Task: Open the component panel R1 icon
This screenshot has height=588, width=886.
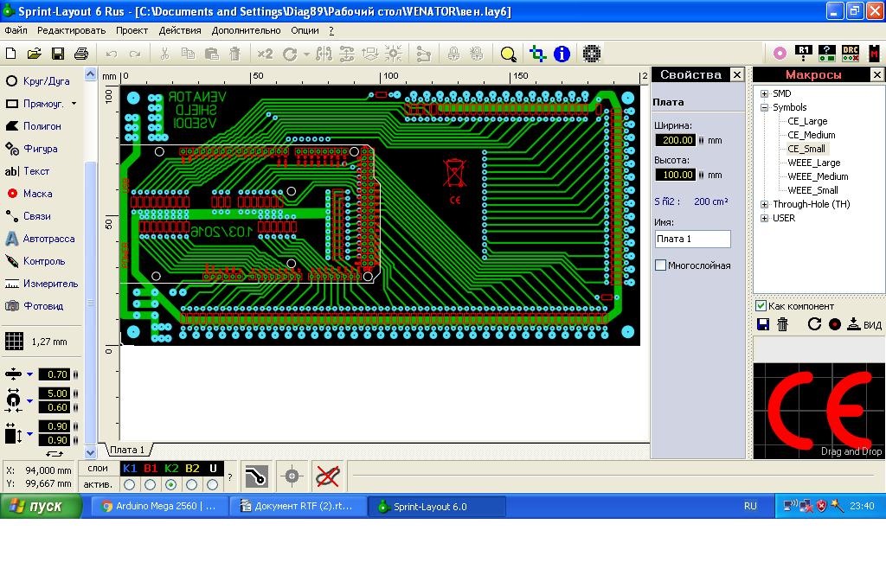Action: tap(804, 54)
